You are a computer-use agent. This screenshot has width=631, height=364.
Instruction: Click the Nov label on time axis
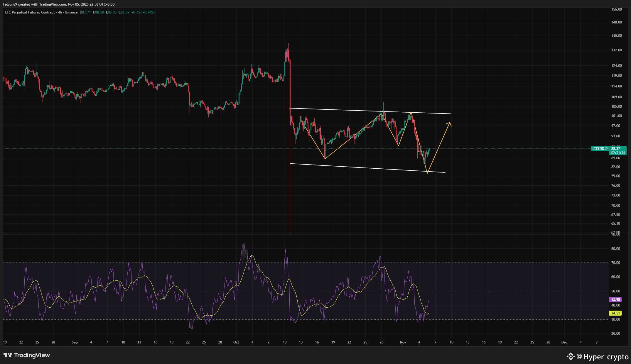(403, 342)
